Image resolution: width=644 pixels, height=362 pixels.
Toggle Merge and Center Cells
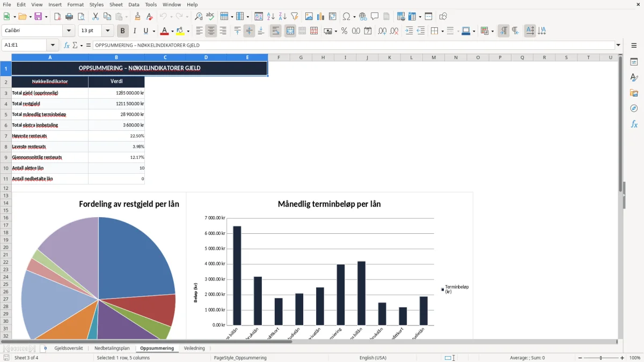(290, 31)
